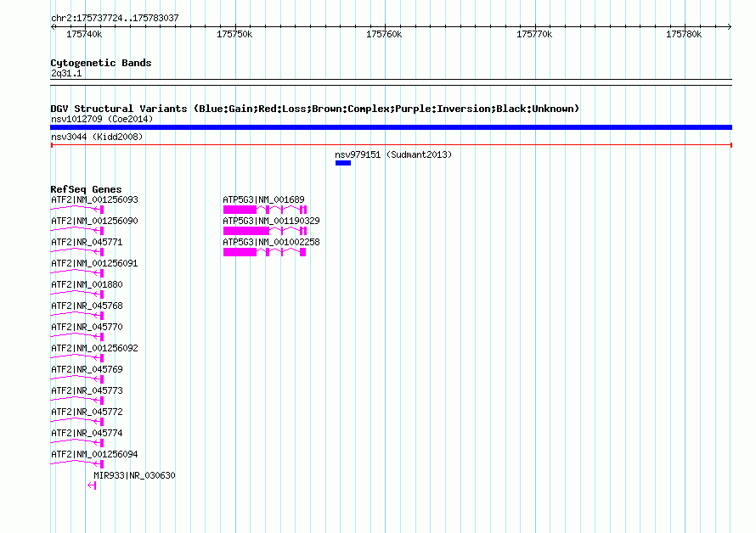Click the nsv1012709 (Coe2014) blue gain bar
The height and width of the screenshot is (533, 756).
[x=391, y=127]
